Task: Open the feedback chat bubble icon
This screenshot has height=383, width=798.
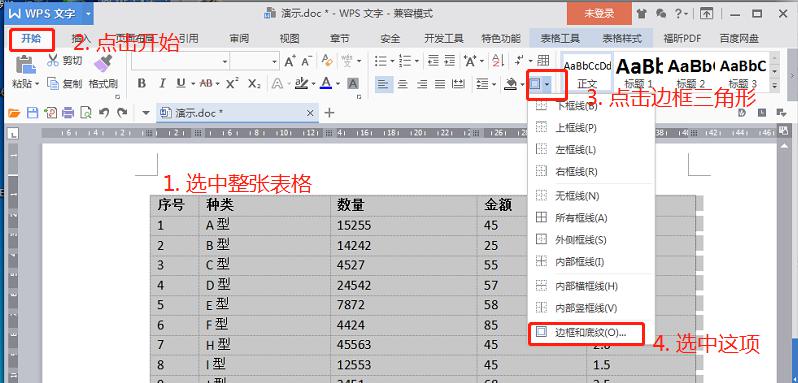Action: 661,14
